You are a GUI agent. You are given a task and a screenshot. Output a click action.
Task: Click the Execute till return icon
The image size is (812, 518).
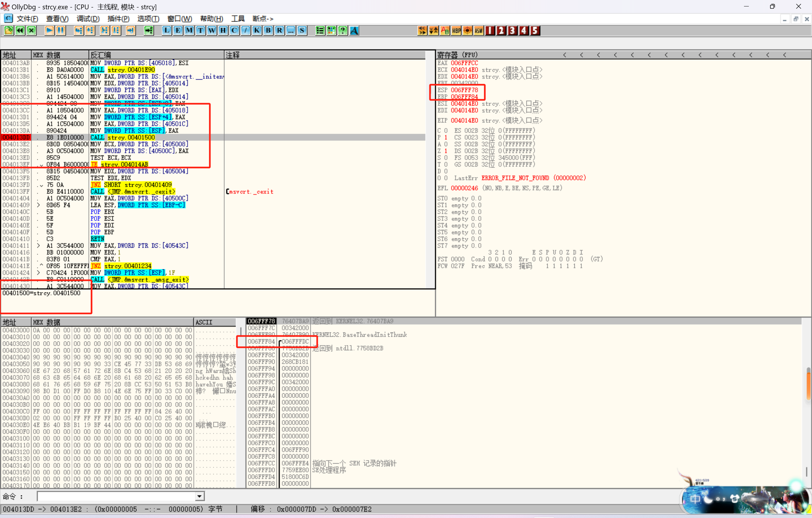(x=131, y=31)
